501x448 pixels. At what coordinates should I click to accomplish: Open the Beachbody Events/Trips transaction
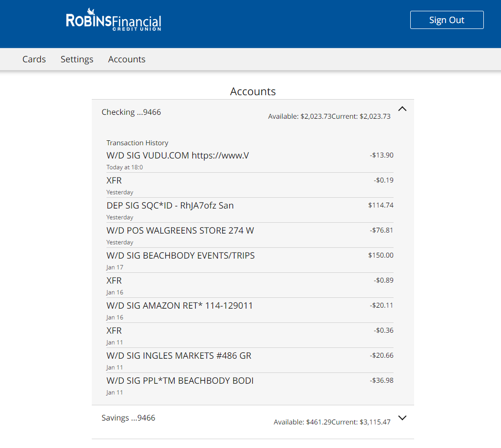tap(250, 261)
